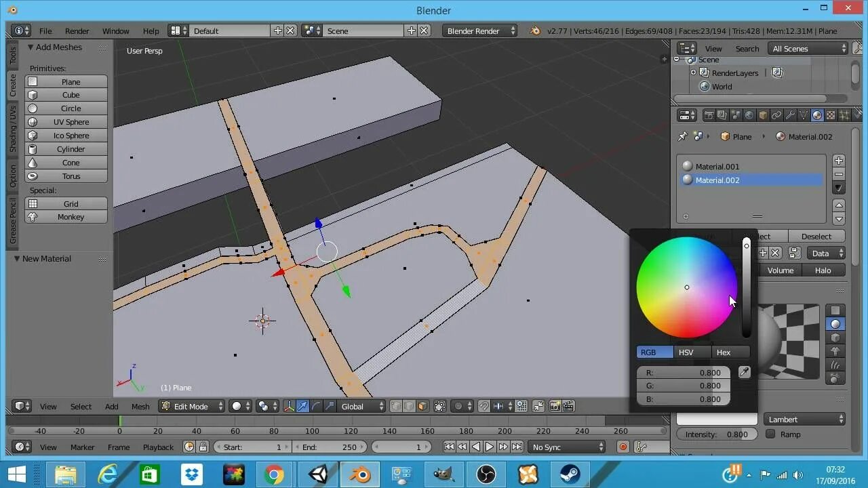This screenshot has width=868, height=488.
Task: Open the Global orientation dropdown
Action: click(x=361, y=406)
